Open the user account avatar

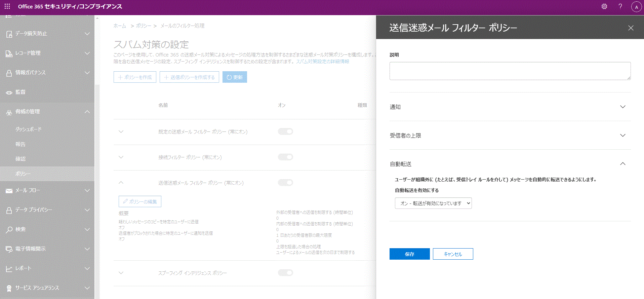click(x=636, y=7)
